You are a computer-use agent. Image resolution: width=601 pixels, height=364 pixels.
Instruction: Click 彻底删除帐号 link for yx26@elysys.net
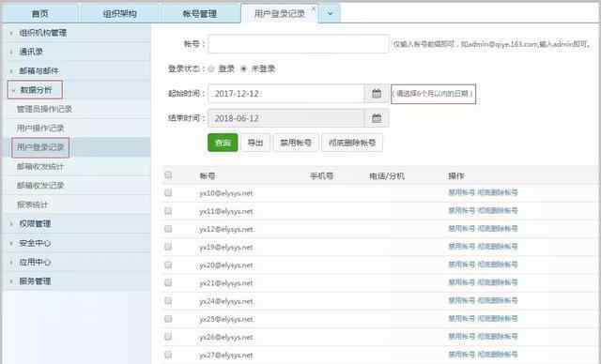(x=498, y=337)
